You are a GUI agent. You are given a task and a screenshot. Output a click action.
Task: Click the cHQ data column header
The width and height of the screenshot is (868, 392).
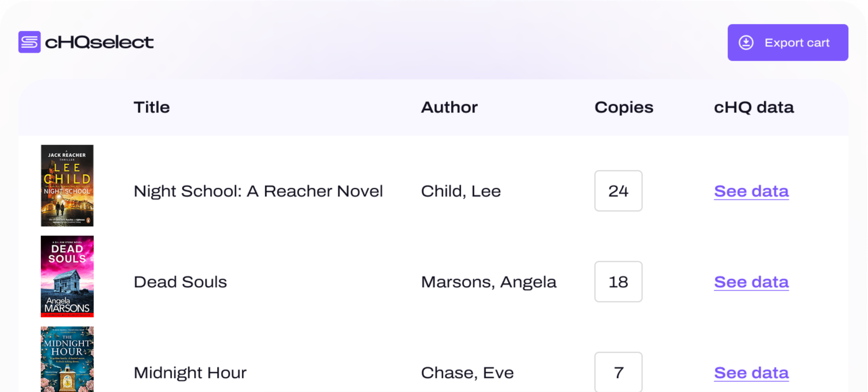tap(754, 107)
